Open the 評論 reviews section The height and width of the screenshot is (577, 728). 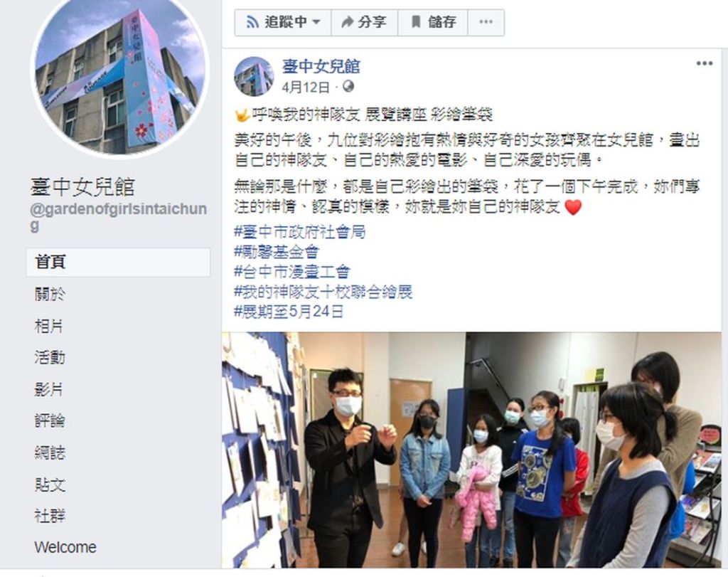[x=50, y=421]
